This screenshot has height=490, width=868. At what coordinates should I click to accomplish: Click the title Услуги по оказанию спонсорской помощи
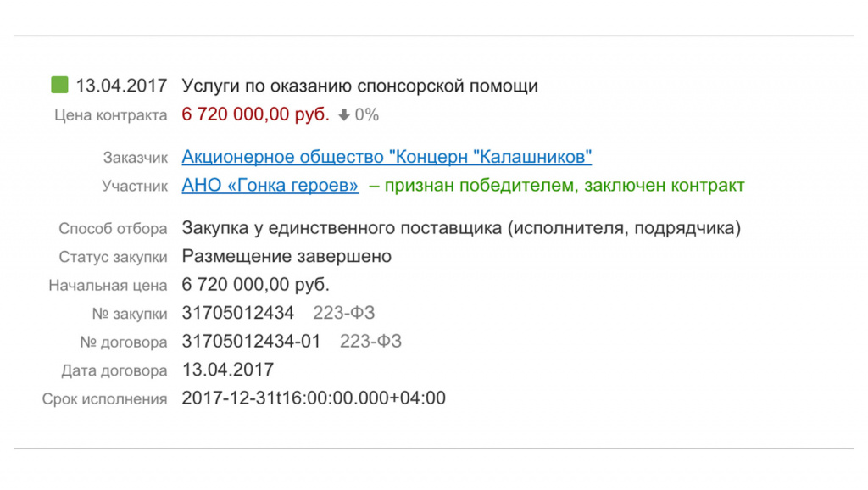(359, 86)
